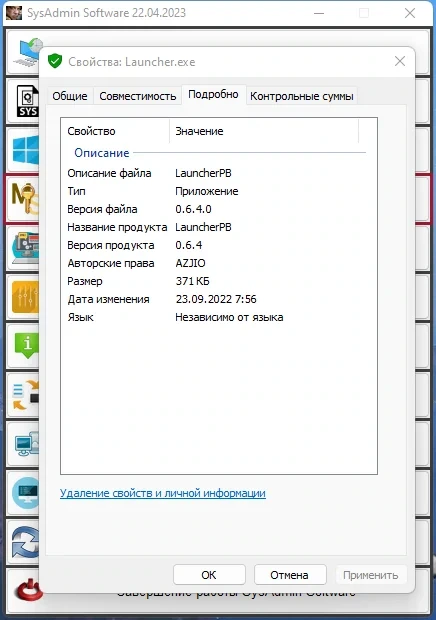Click the list transfer arrows icon
Image resolution: width=436 pixels, height=620 pixels.
click(25, 395)
